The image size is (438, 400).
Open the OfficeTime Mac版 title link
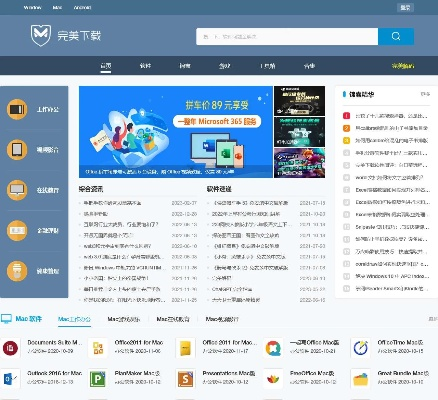pyautogui.click(x=401, y=342)
